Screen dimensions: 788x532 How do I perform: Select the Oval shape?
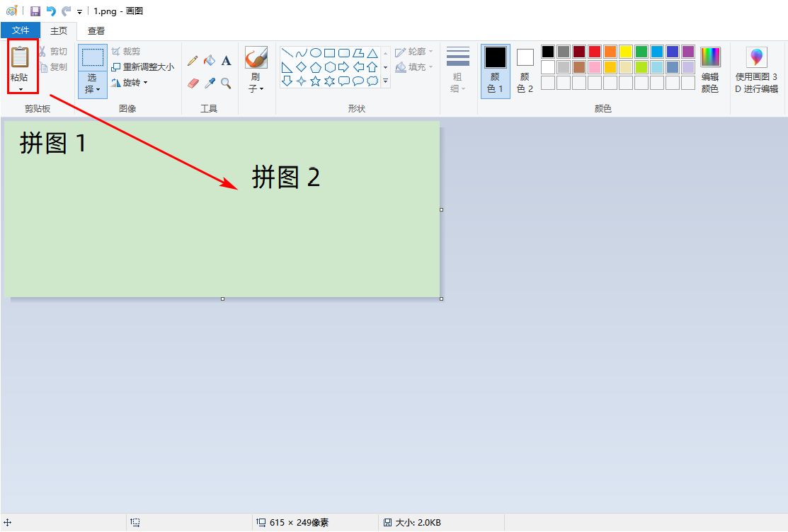316,53
